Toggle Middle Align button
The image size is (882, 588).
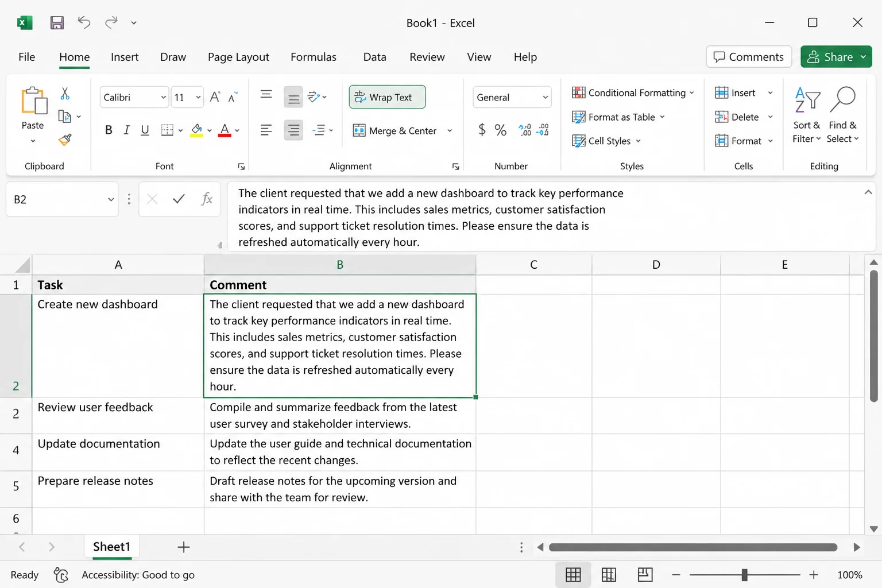pos(293,97)
